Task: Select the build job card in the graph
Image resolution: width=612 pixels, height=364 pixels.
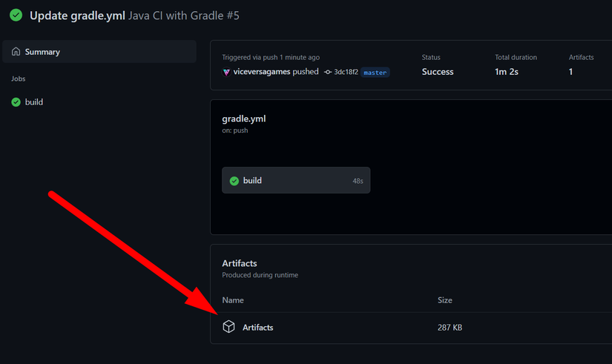Action: pyautogui.click(x=296, y=180)
